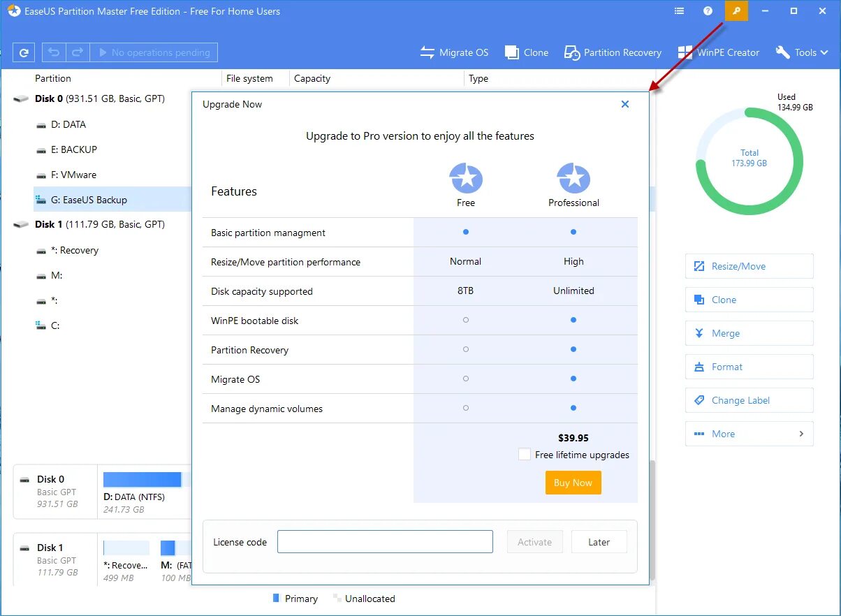Viewport: 841px width, 616px height.
Task: Click the $39.95 price text
Action: click(x=573, y=438)
